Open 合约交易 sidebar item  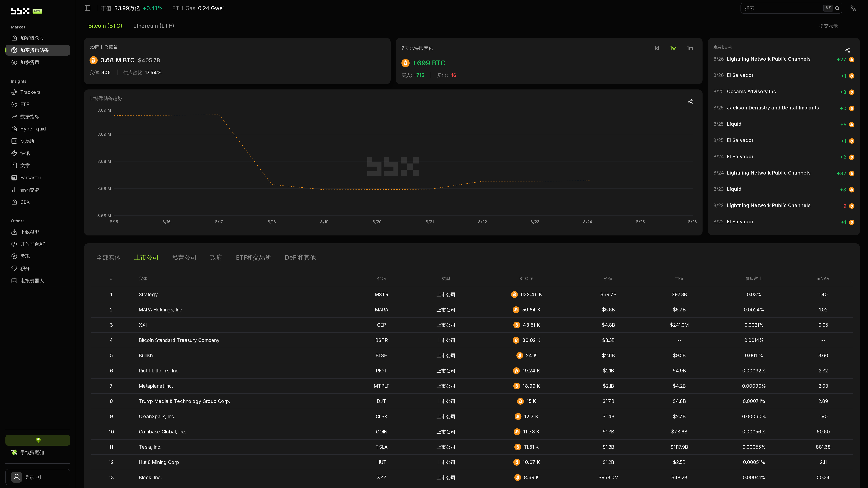tap(38, 190)
